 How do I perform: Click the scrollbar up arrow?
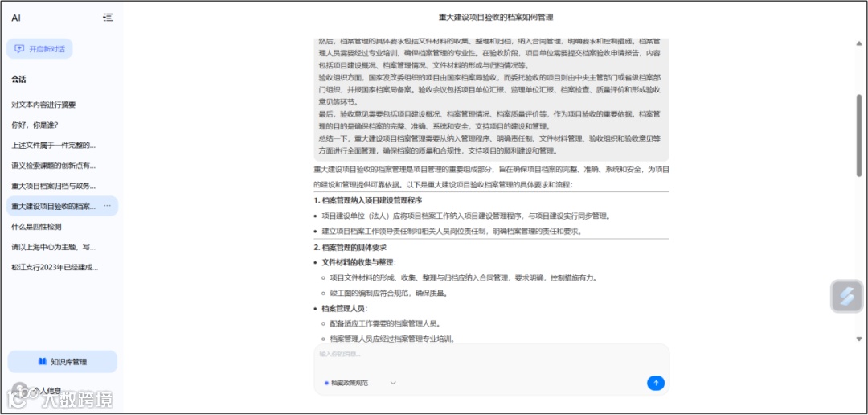pos(858,43)
